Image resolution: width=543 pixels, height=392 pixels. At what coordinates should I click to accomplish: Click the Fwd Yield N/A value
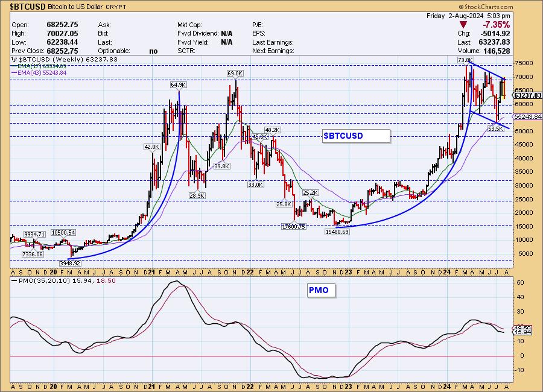226,42
